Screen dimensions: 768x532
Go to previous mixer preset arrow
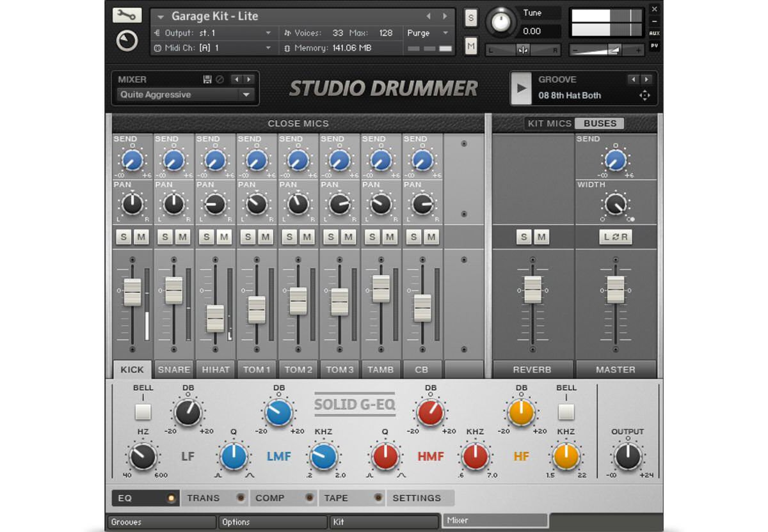[236, 79]
